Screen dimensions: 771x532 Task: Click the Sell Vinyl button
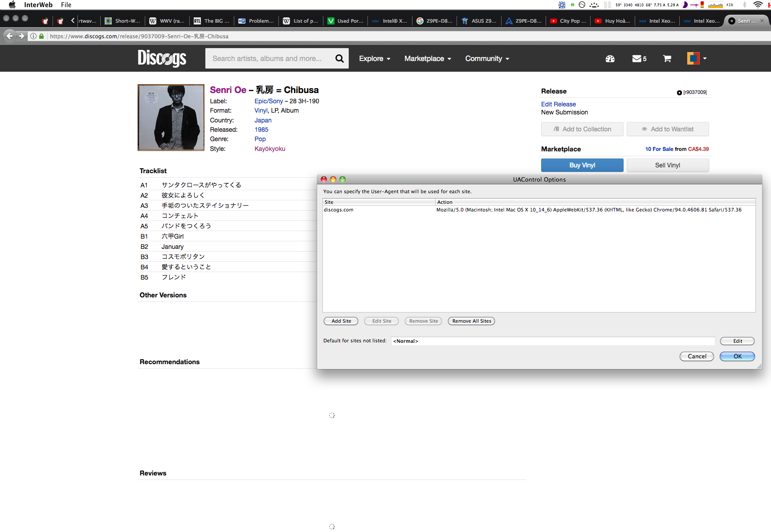668,165
